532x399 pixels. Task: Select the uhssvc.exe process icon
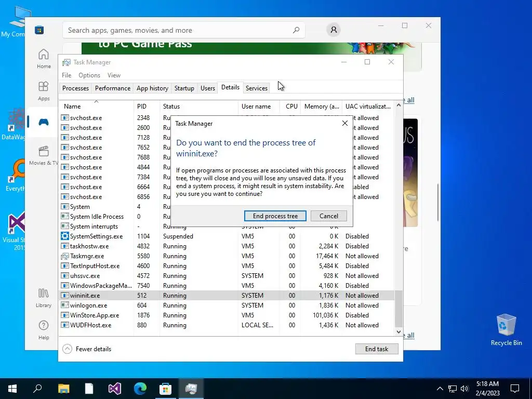point(65,275)
